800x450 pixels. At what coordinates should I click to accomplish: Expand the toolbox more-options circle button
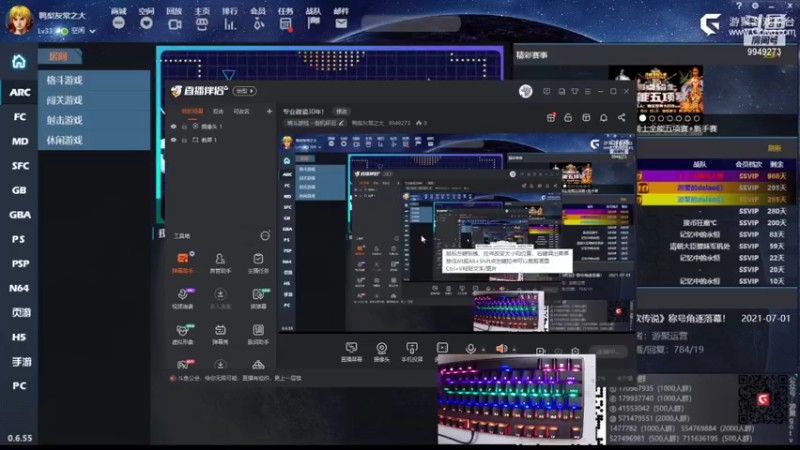(x=265, y=236)
